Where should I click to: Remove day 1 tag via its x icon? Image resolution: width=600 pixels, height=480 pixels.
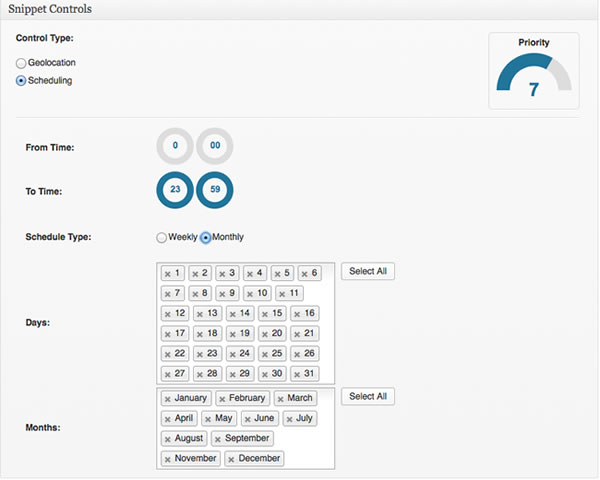(168, 274)
